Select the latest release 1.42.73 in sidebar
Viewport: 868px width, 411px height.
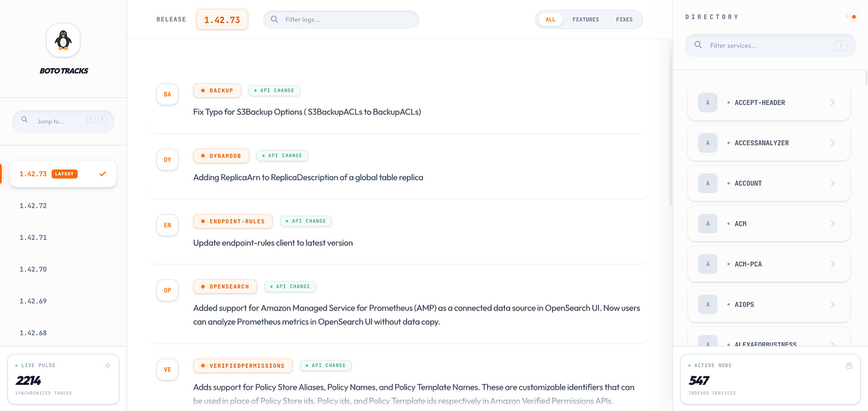point(63,174)
